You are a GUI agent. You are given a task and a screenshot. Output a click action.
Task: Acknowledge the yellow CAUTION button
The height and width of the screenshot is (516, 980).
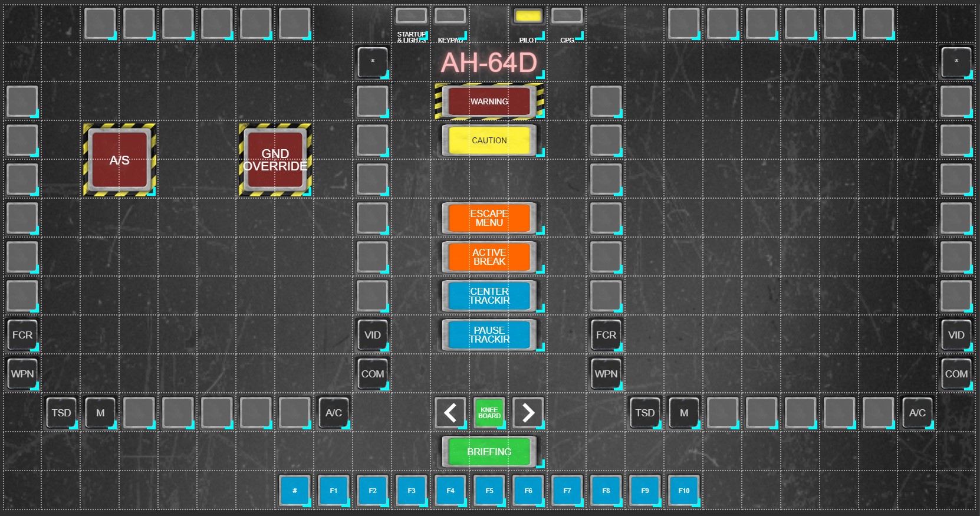tap(489, 140)
